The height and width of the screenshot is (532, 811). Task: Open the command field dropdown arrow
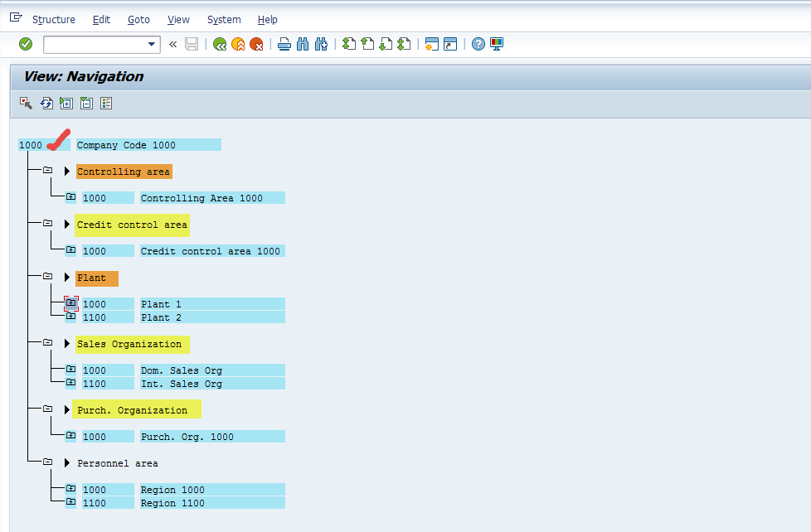click(x=151, y=44)
